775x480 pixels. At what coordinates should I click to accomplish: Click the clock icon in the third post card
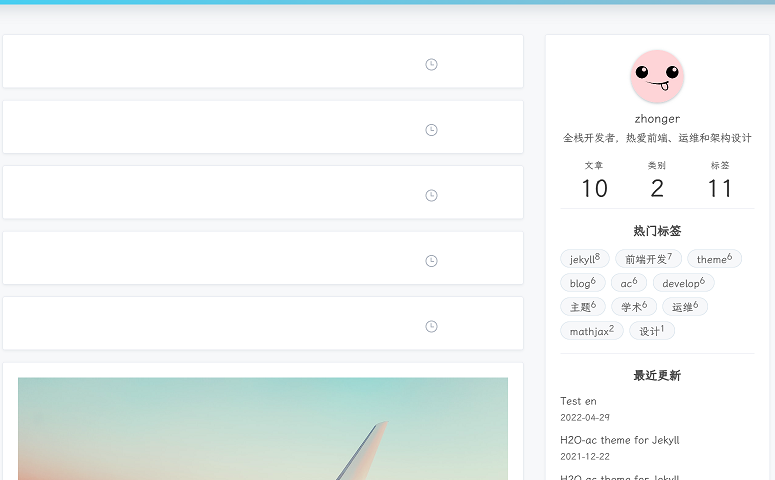pyautogui.click(x=431, y=195)
